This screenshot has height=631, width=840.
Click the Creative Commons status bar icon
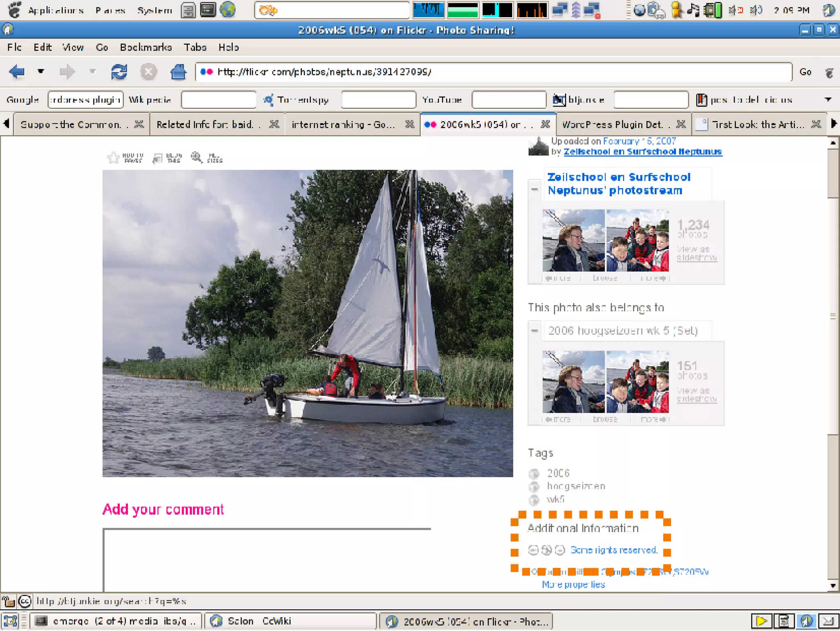point(25,601)
